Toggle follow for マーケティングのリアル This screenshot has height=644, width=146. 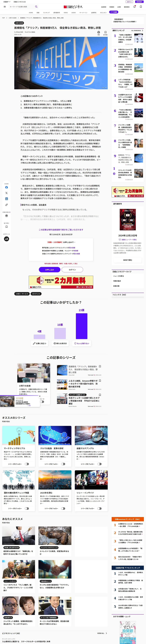[x=27, y=464]
